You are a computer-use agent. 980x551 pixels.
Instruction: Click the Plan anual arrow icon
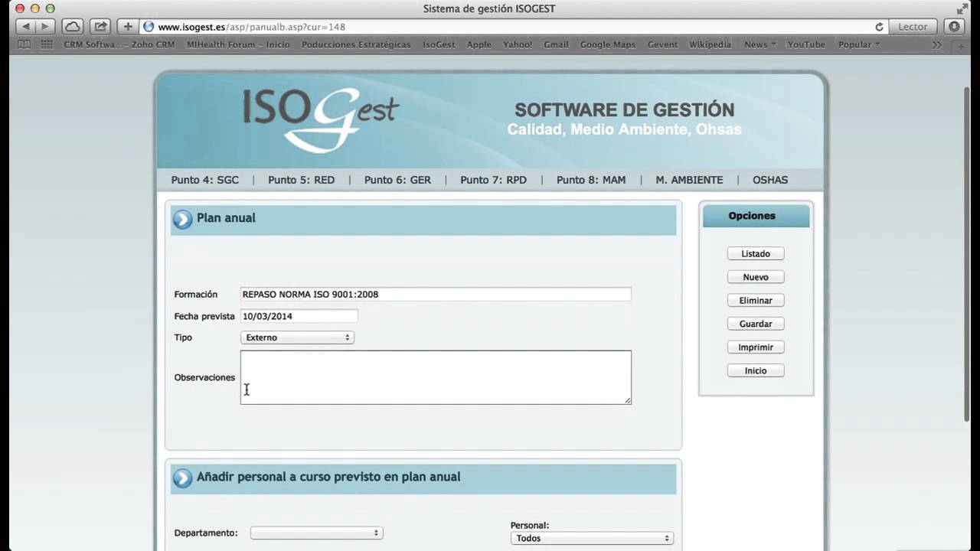pos(182,220)
